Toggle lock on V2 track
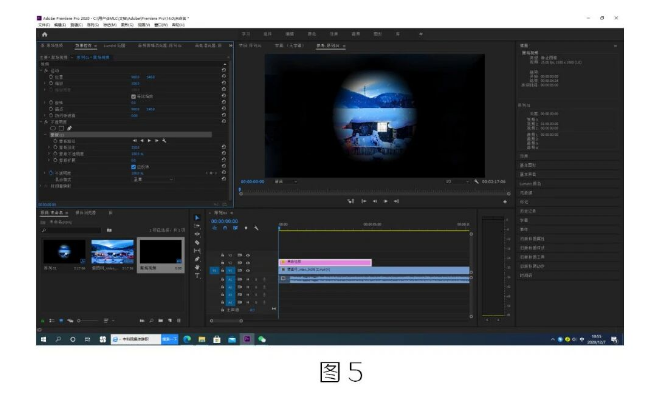 [x=222, y=263]
